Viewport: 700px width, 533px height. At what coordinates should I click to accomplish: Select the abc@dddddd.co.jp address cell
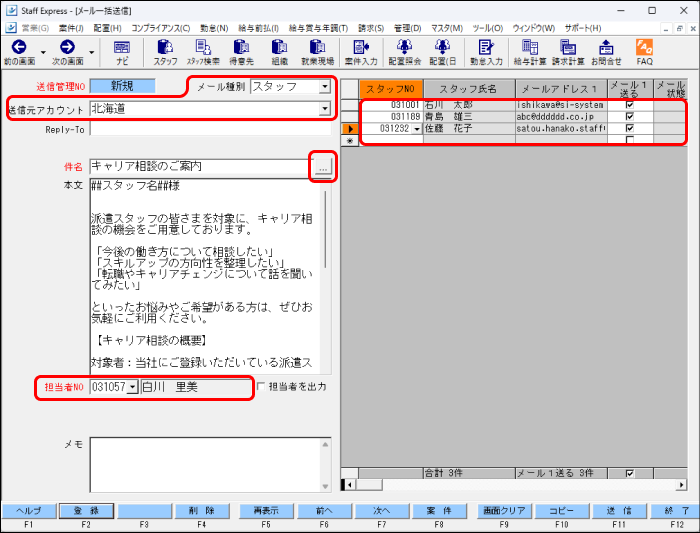pos(561,117)
